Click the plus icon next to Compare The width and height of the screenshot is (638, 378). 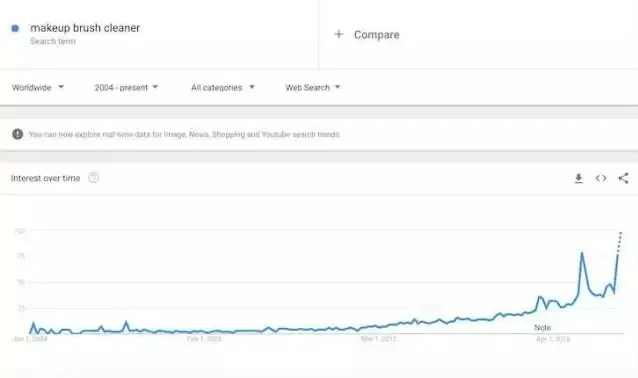click(x=339, y=34)
